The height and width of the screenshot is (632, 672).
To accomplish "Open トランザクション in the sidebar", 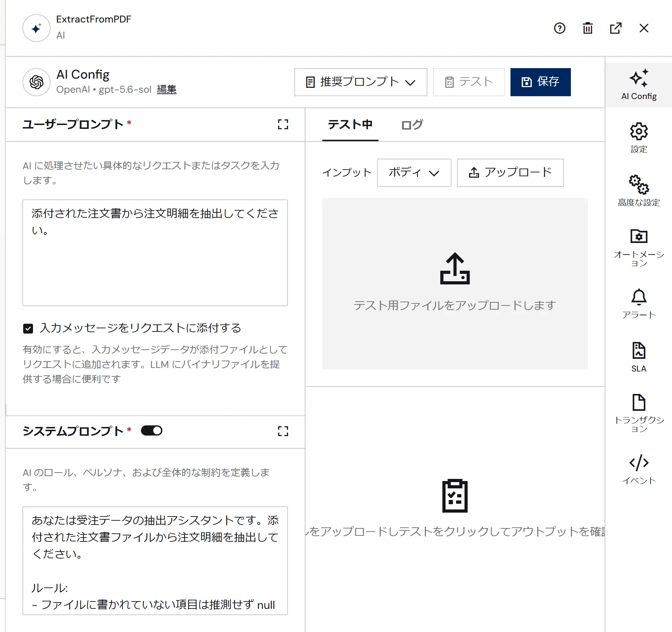I will coord(639,413).
